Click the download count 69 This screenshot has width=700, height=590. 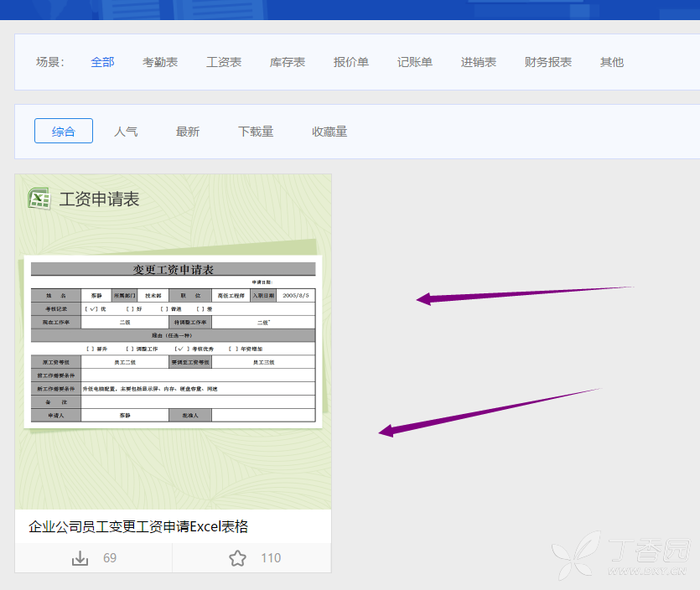point(110,558)
